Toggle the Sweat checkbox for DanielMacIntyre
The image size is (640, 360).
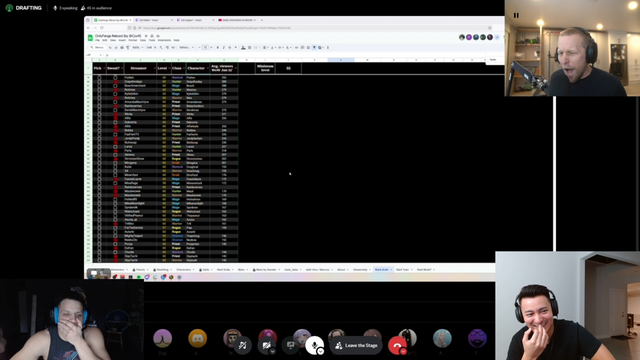click(x=115, y=110)
